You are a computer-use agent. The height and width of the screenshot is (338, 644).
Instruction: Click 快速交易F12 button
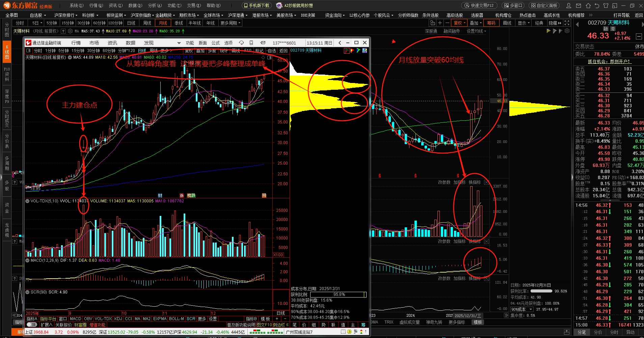[479, 5]
